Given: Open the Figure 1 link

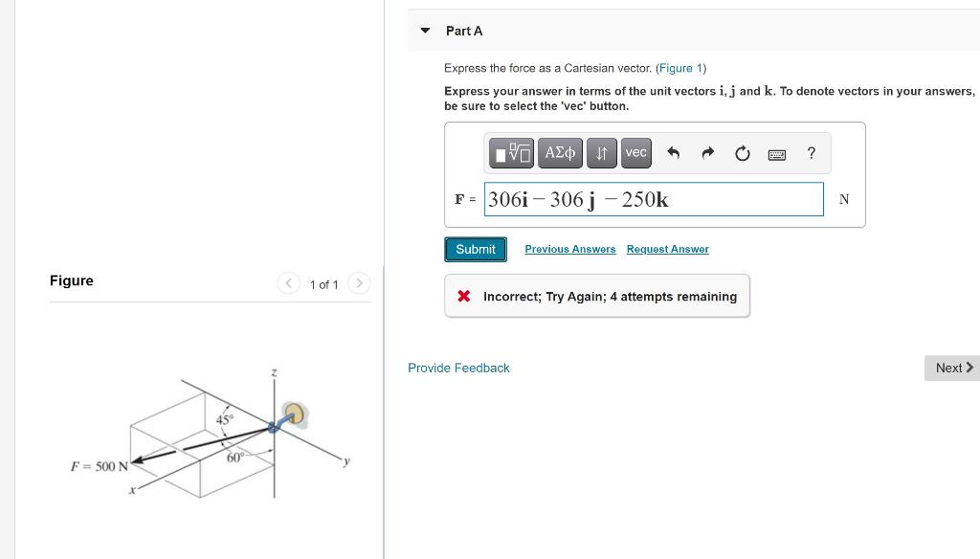Looking at the screenshot, I should point(679,68).
